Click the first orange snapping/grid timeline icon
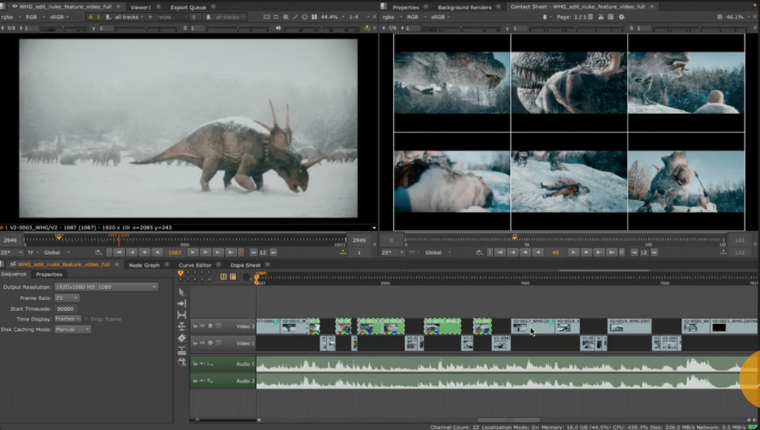The width and height of the screenshot is (760, 430). click(223, 277)
